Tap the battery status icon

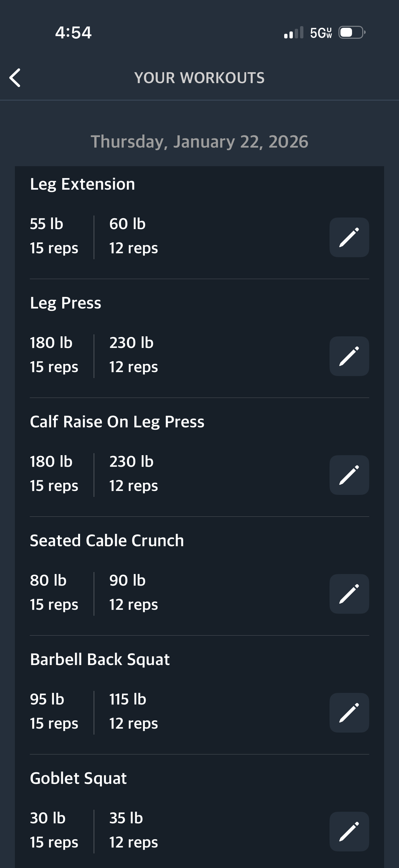click(x=352, y=33)
